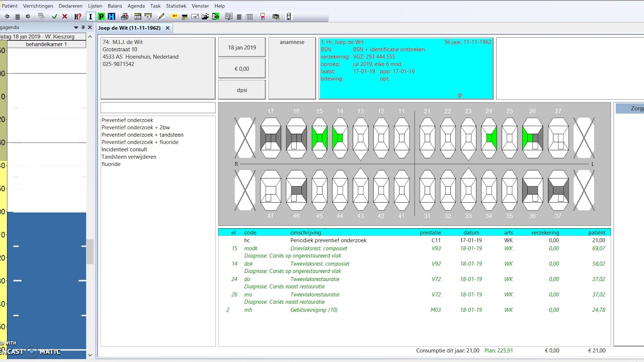Click the table grid toolbar icon

tap(250, 17)
